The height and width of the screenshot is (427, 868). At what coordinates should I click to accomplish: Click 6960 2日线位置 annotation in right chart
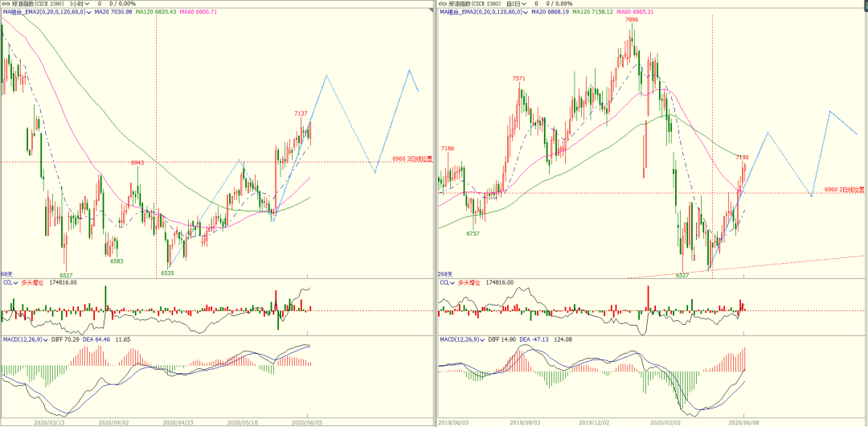coord(844,190)
